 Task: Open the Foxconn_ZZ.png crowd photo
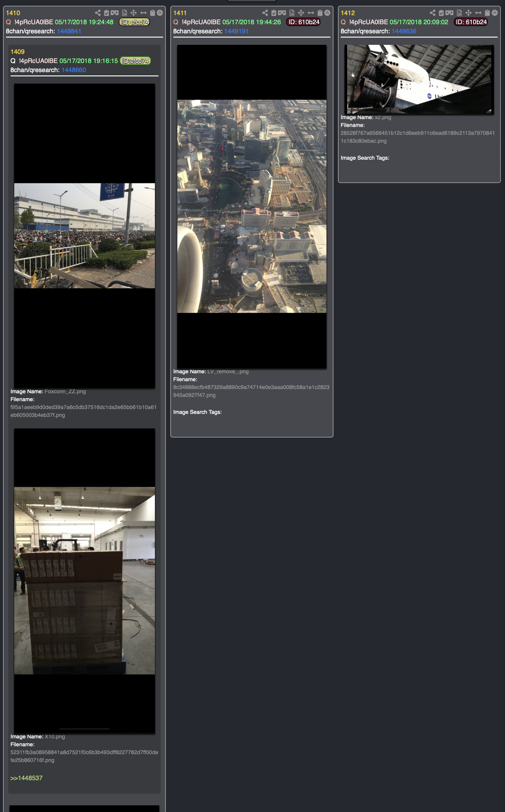(85, 236)
